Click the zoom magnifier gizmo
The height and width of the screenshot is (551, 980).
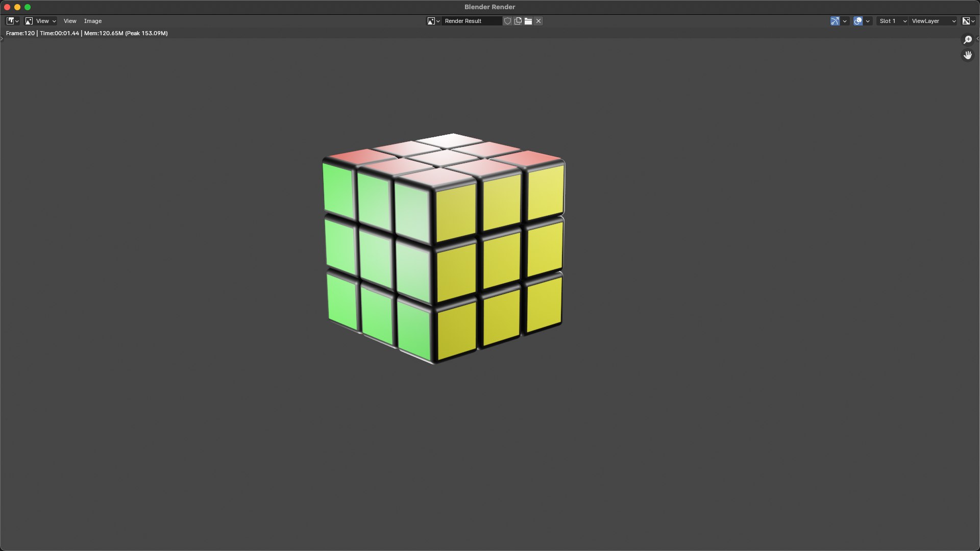click(968, 40)
